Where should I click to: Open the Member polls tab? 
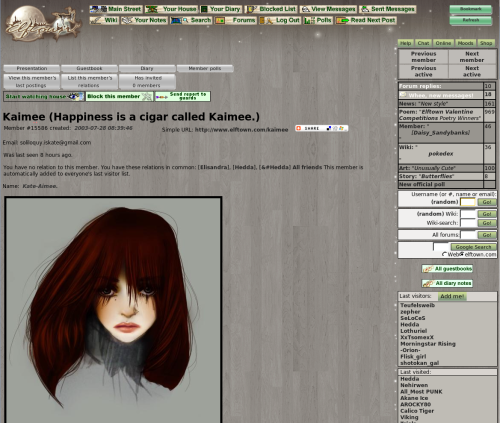(205, 68)
